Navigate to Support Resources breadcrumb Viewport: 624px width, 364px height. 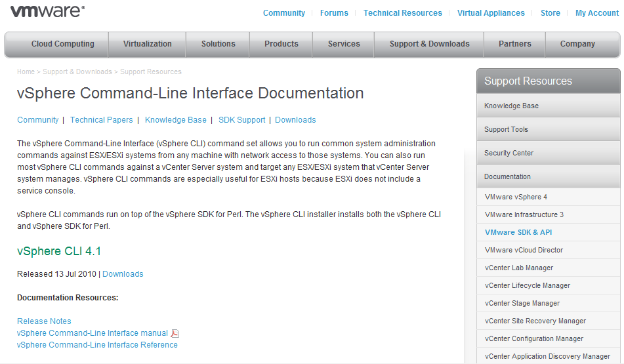click(151, 71)
